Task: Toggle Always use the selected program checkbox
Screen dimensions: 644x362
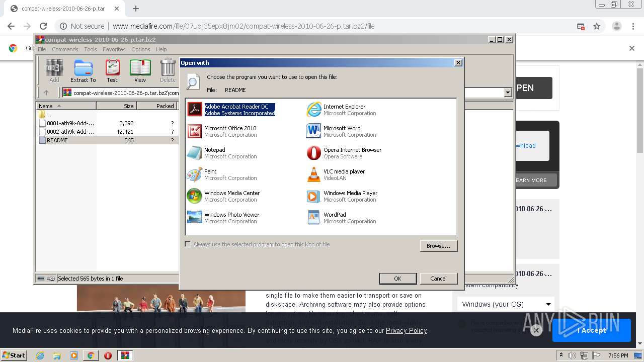Action: coord(188,244)
